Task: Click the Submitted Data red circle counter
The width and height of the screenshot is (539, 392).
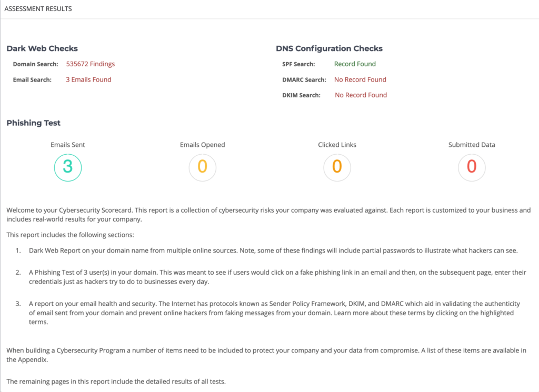Action: pyautogui.click(x=472, y=167)
